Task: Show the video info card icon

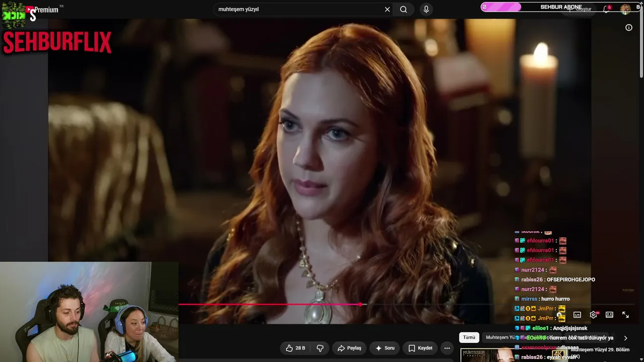Action: (629, 28)
